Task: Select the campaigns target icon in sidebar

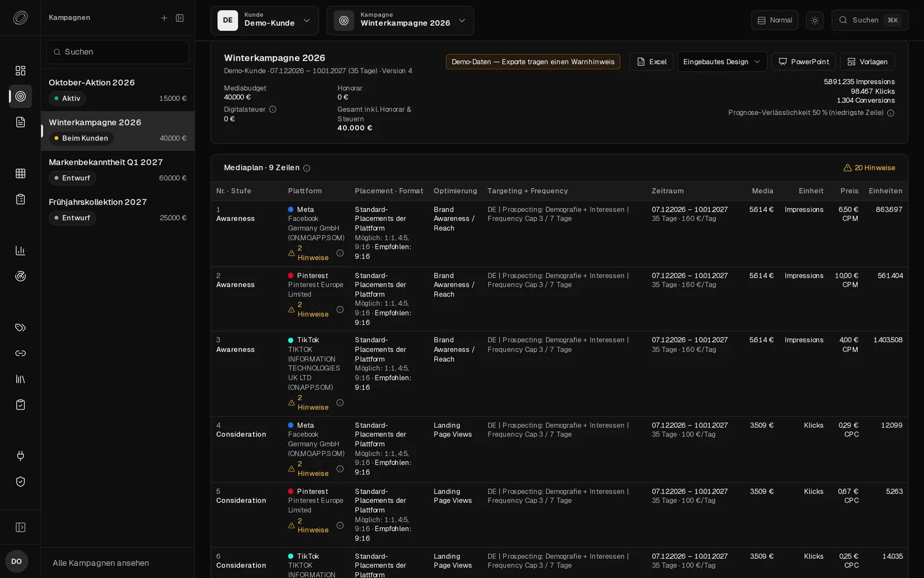Action: 20,97
